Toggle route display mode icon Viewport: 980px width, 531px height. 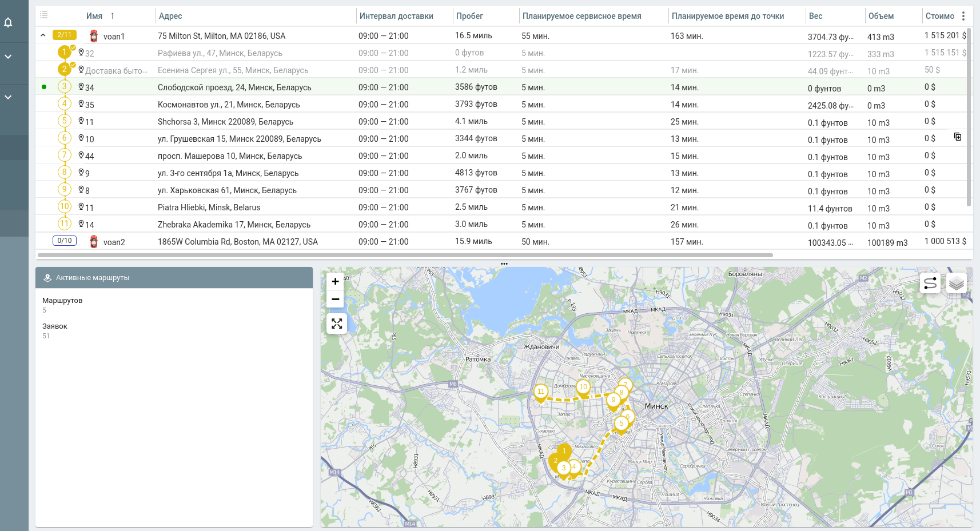coord(930,283)
